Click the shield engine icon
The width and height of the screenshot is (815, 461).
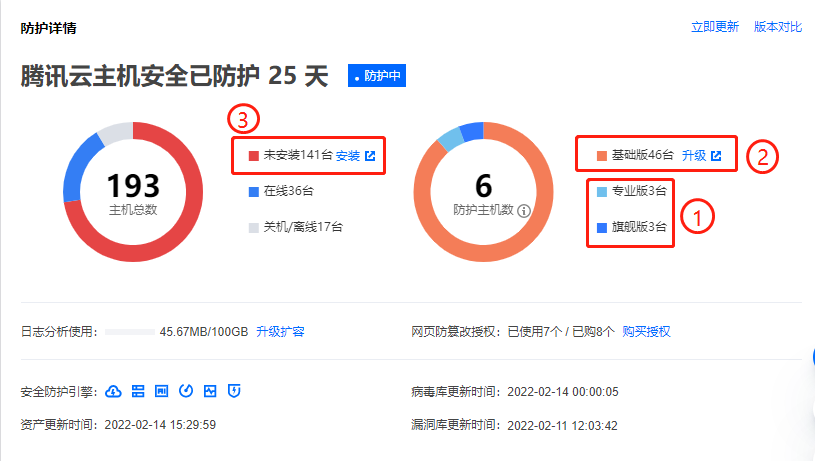pos(234,391)
